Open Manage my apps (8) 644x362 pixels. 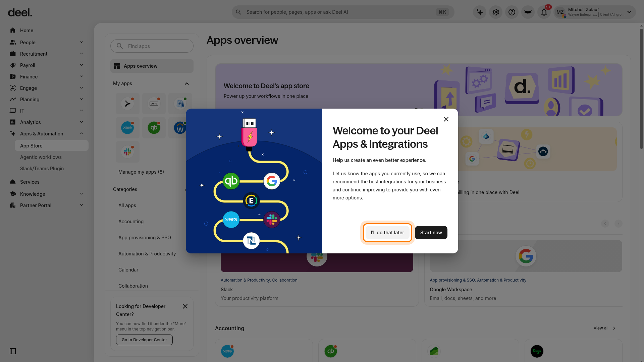pyautogui.click(x=141, y=172)
